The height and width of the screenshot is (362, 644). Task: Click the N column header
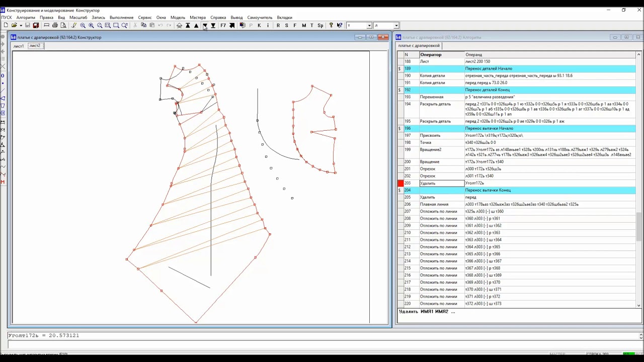tap(411, 54)
